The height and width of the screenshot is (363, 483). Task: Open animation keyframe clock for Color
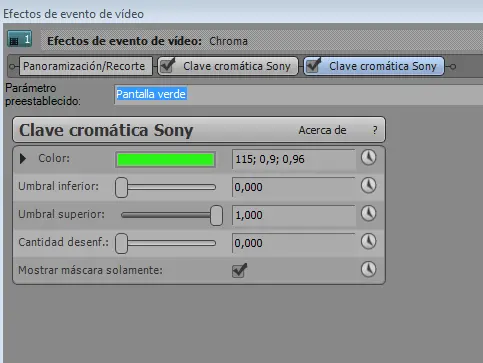368,158
